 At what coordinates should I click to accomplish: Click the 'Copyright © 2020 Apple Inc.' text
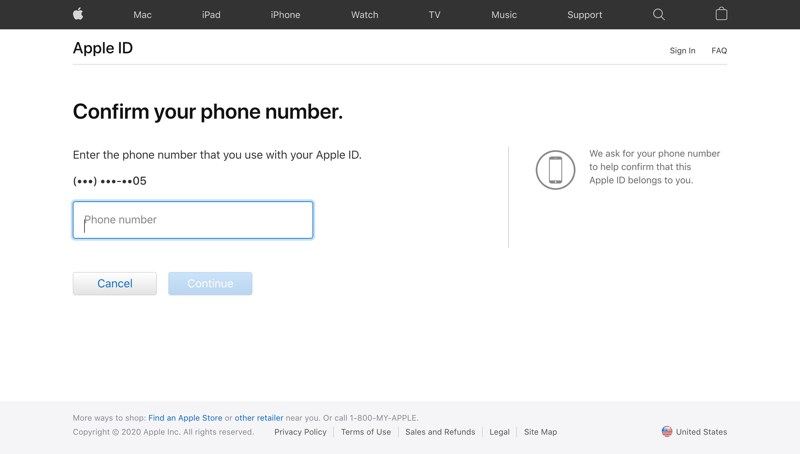point(163,432)
